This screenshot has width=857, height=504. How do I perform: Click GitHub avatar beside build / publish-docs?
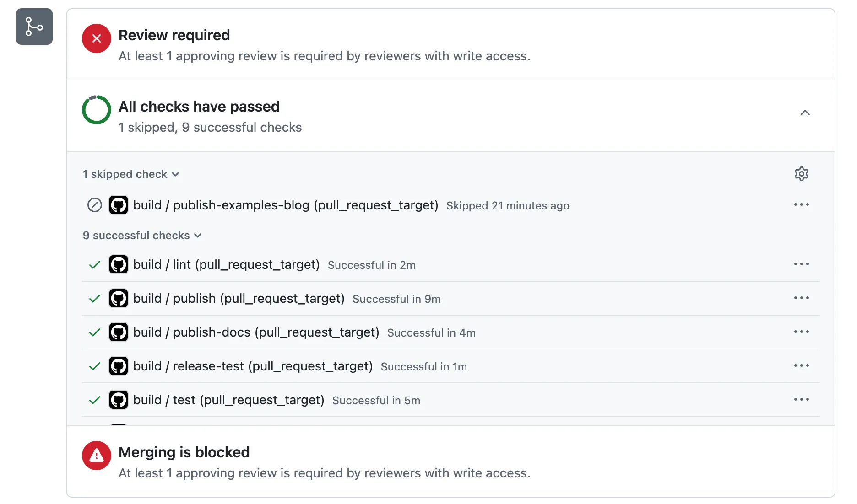coord(119,332)
